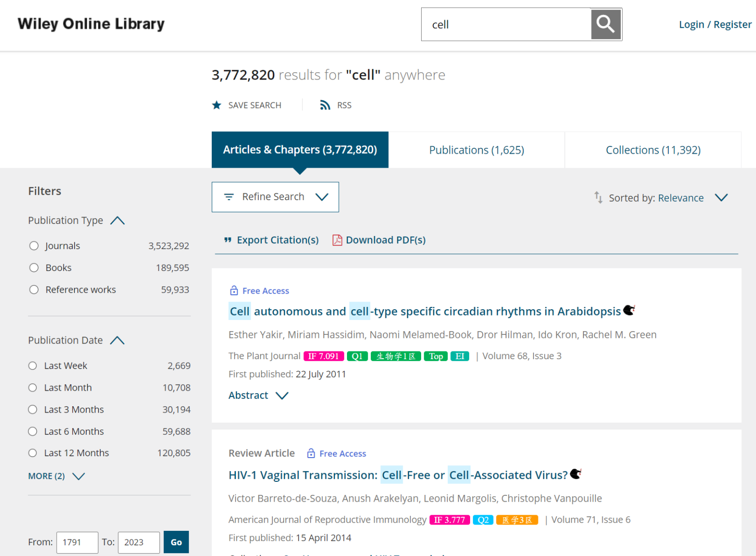This screenshot has width=756, height=556.
Task: Click the search magnifier icon
Action: [605, 24]
